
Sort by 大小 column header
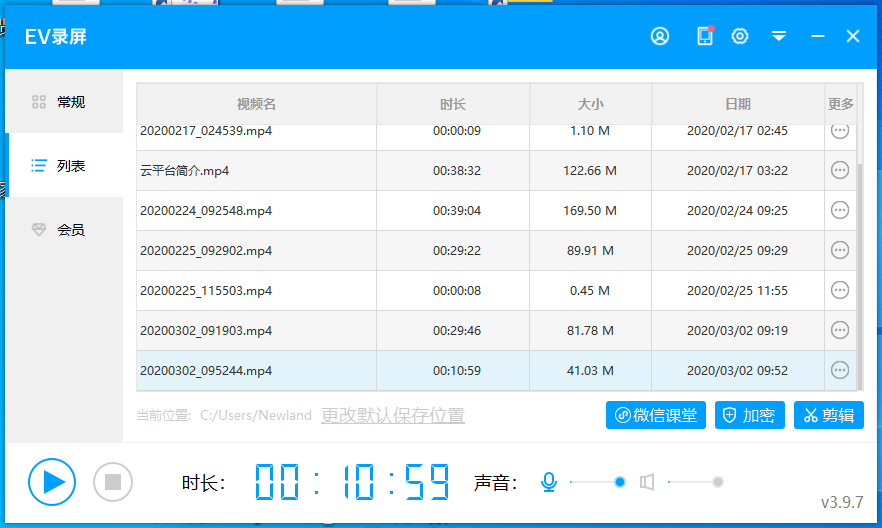tap(590, 104)
